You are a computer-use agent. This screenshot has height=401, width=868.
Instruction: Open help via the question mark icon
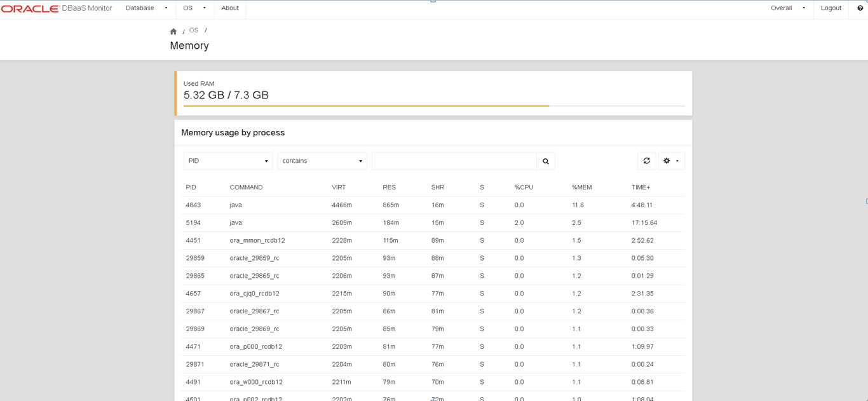(860, 8)
